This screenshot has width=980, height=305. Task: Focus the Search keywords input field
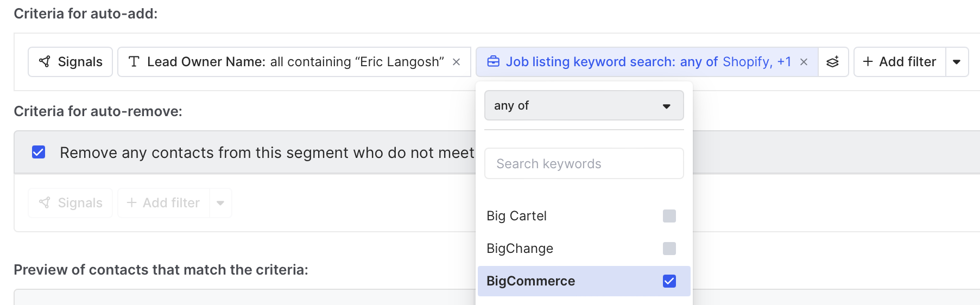click(584, 163)
